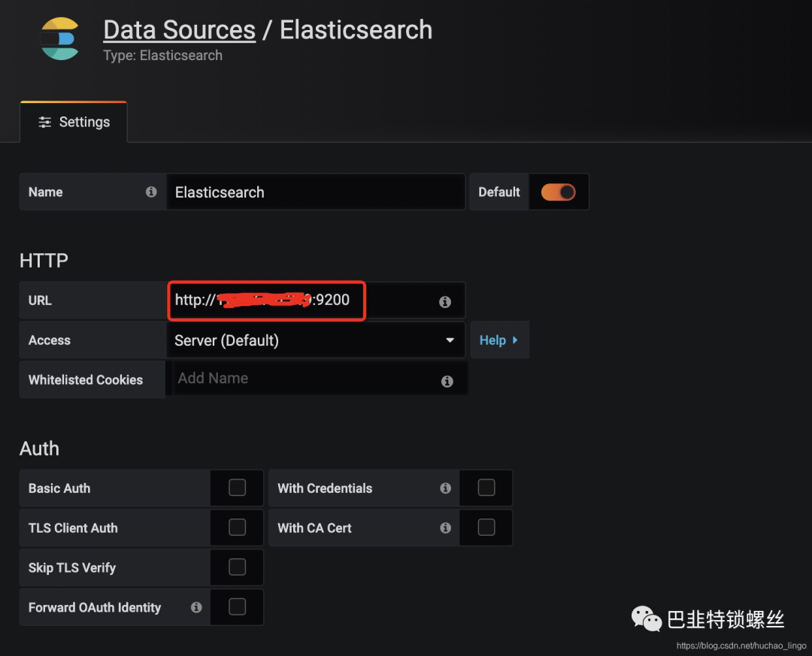The height and width of the screenshot is (656, 812).
Task: Enable the Forward OAuth Identity checkbox
Action: pos(237,607)
